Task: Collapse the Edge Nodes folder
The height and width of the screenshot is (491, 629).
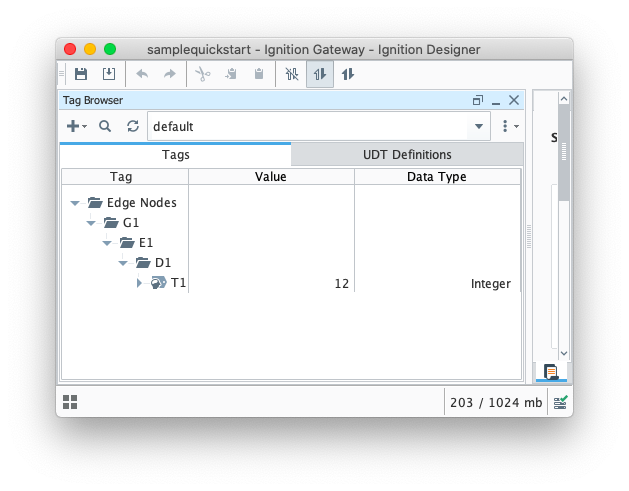Action: pos(76,203)
